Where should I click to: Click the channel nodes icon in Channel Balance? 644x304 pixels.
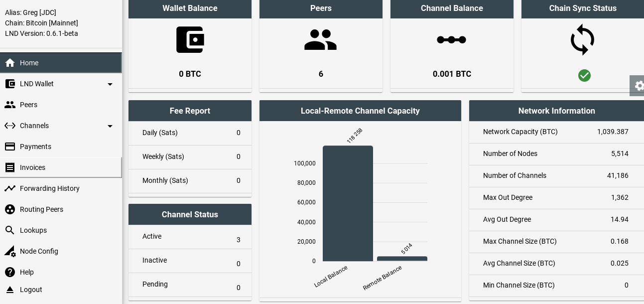[x=451, y=40]
